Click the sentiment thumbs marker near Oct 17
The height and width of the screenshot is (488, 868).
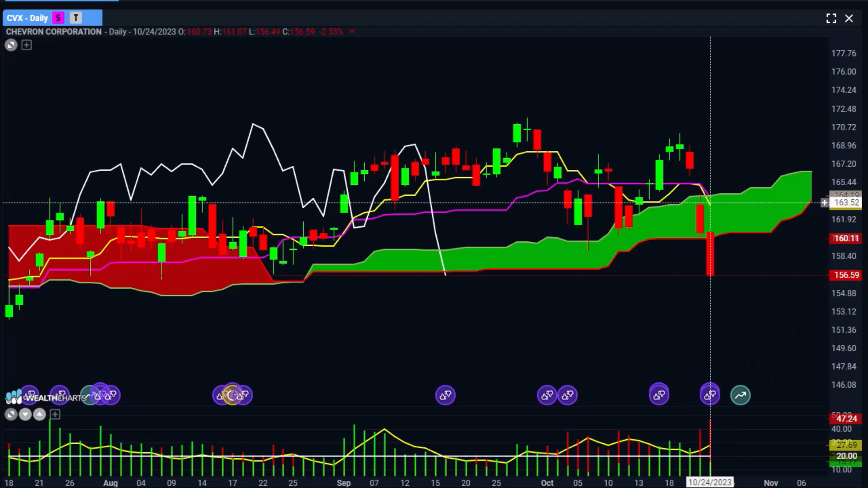(x=659, y=395)
